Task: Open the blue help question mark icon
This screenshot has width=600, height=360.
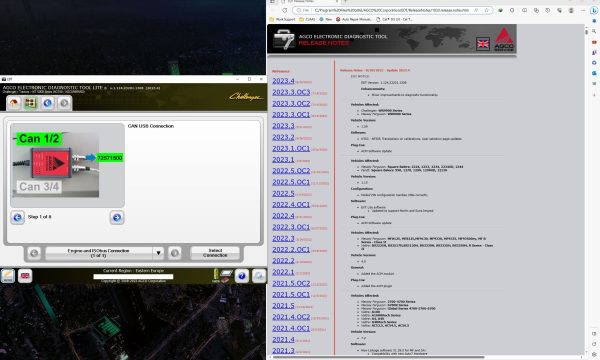Action: coord(241,275)
